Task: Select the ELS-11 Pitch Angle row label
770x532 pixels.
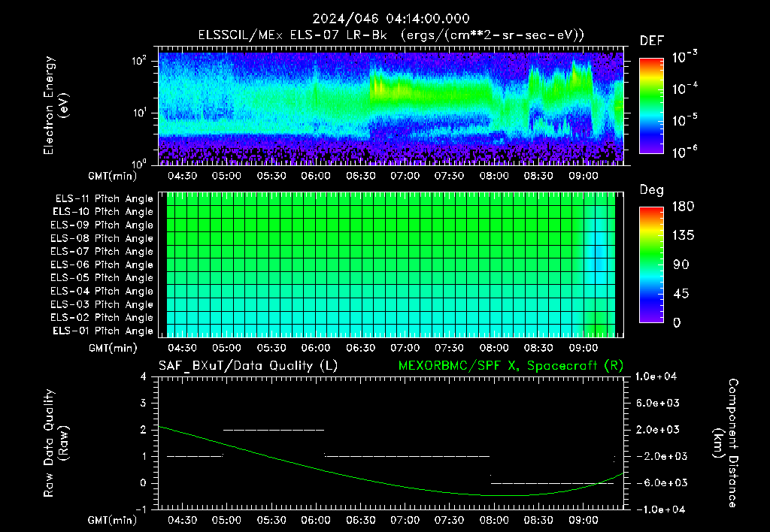Action: click(104, 199)
